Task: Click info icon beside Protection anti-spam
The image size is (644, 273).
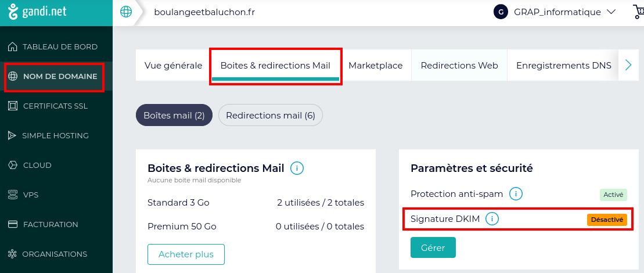Action: tap(516, 194)
